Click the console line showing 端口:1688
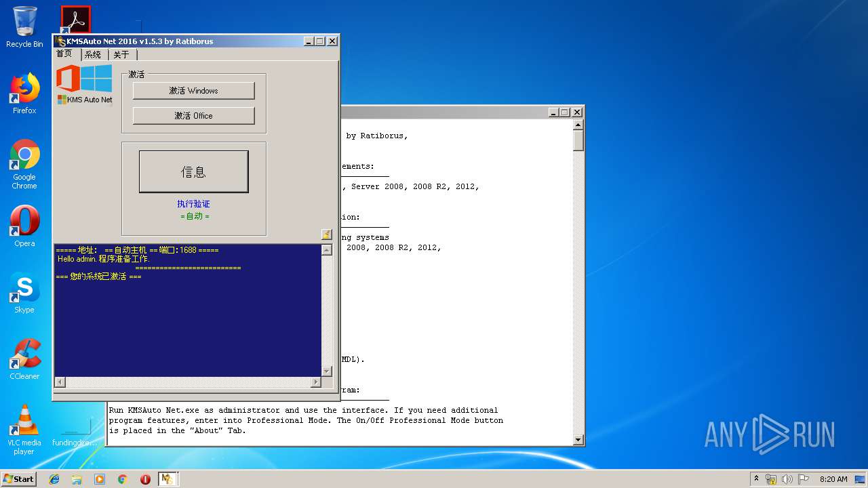 tap(137, 250)
